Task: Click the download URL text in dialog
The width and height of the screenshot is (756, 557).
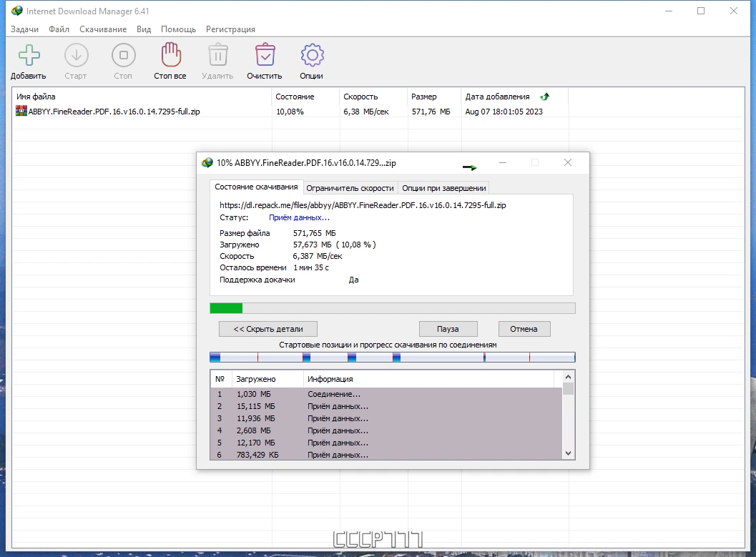Action: (363, 205)
